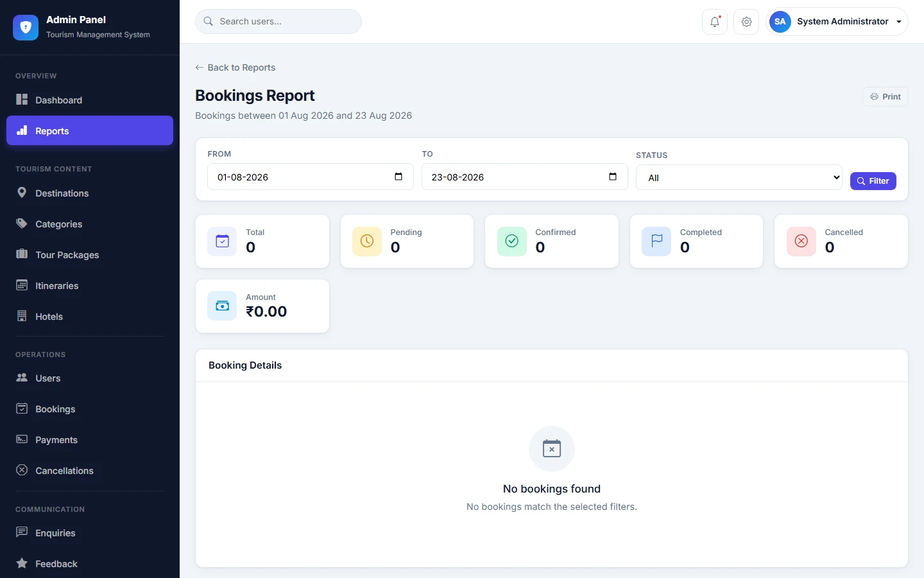Click the Completed flag icon
Image resolution: width=924 pixels, height=578 pixels.
tap(656, 241)
